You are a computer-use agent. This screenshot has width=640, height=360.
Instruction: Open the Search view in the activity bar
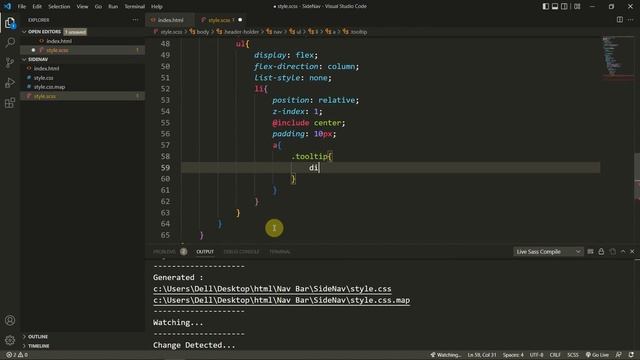tap(10, 42)
